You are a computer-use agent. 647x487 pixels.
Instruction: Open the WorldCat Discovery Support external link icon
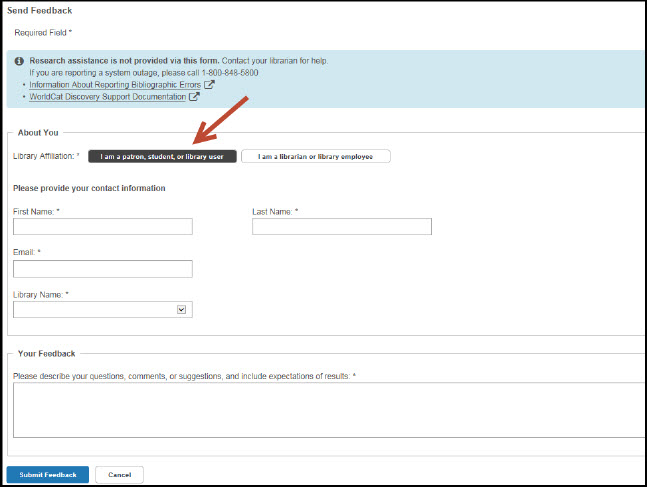coord(194,97)
